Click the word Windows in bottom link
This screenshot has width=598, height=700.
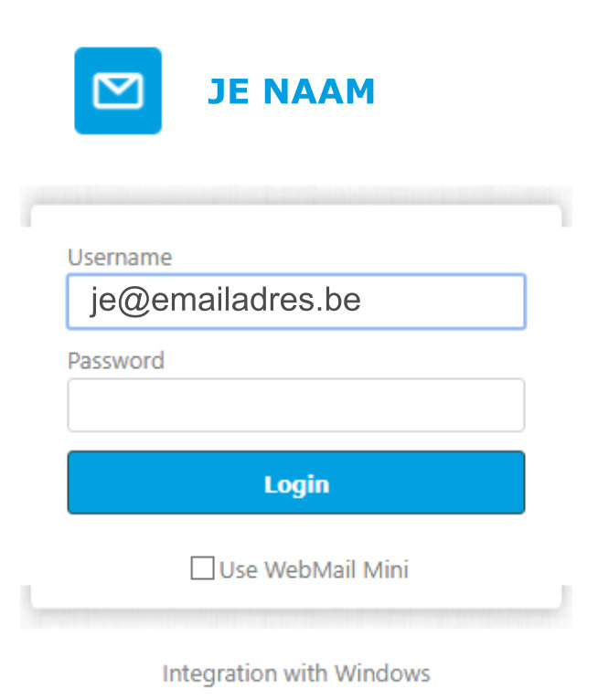click(382, 673)
